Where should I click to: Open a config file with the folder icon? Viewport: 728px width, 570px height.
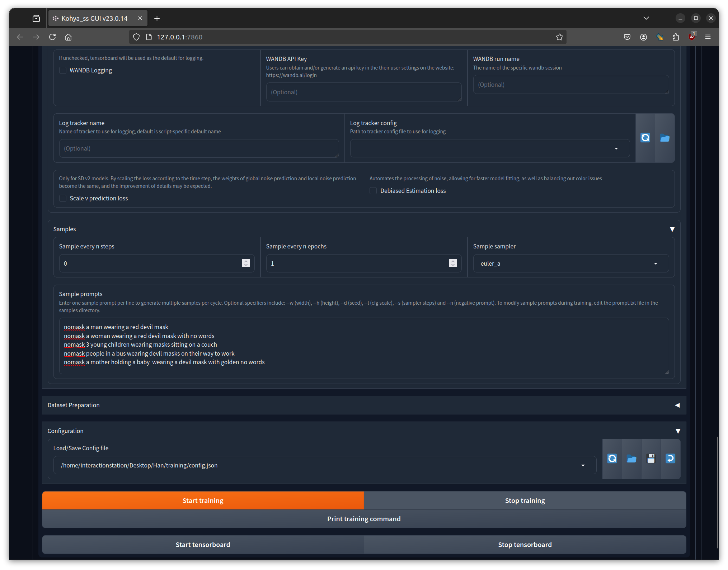coord(631,459)
